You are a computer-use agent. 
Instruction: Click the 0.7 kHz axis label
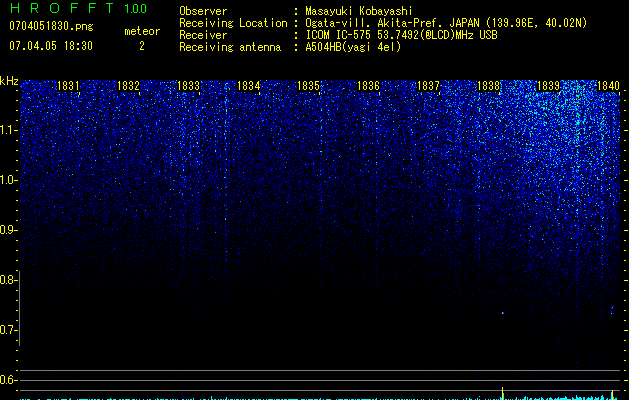[7, 330]
